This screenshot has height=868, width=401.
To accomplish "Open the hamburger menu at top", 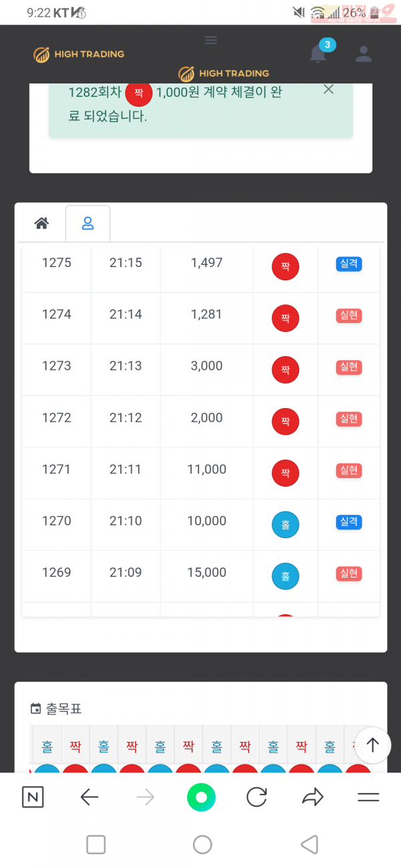I will (x=211, y=40).
